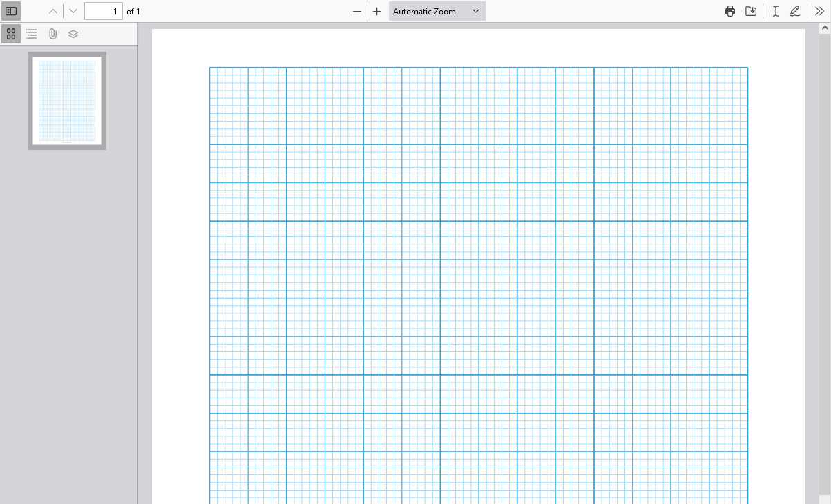This screenshot has width=831, height=504.
Task: Click the chevron on the zoom selector
Action: (x=475, y=11)
